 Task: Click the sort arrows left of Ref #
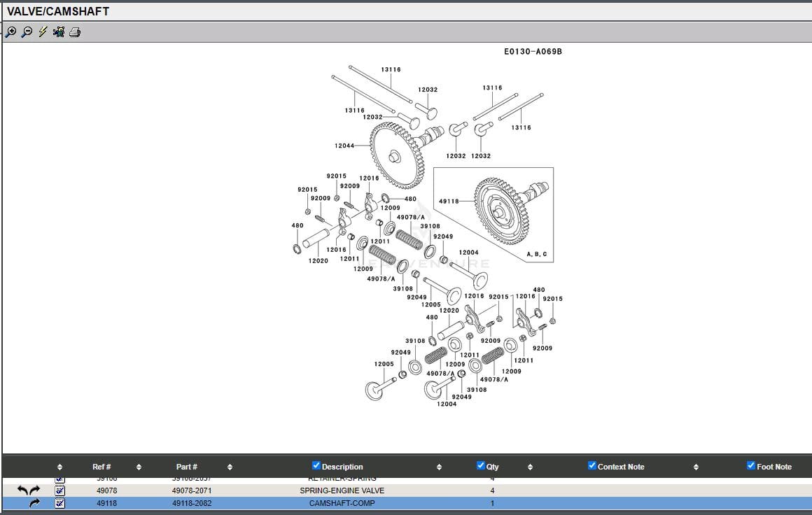(59, 467)
